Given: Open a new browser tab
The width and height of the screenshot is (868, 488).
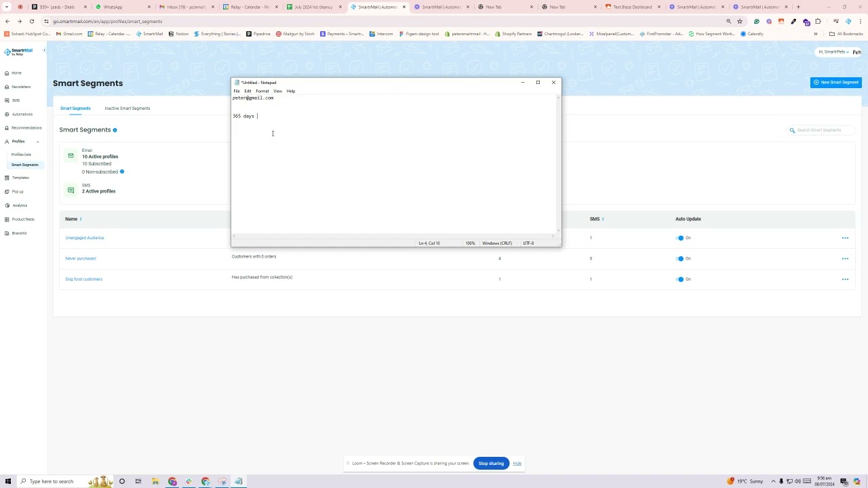Looking at the screenshot, I should pos(798,7).
